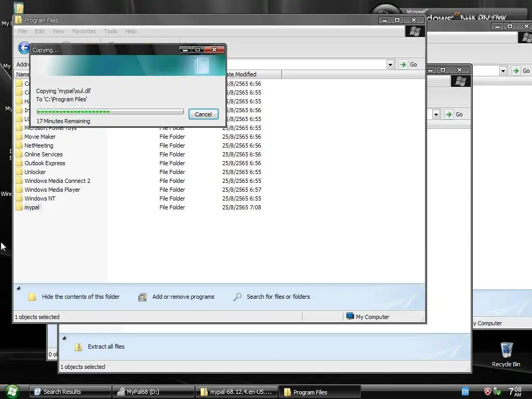Open the File menu in Program Files

tap(22, 31)
